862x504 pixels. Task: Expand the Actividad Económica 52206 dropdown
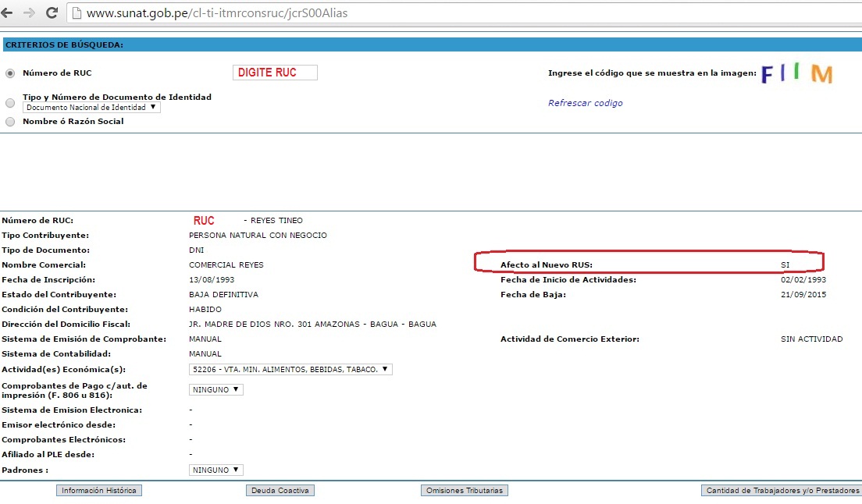tap(289, 369)
